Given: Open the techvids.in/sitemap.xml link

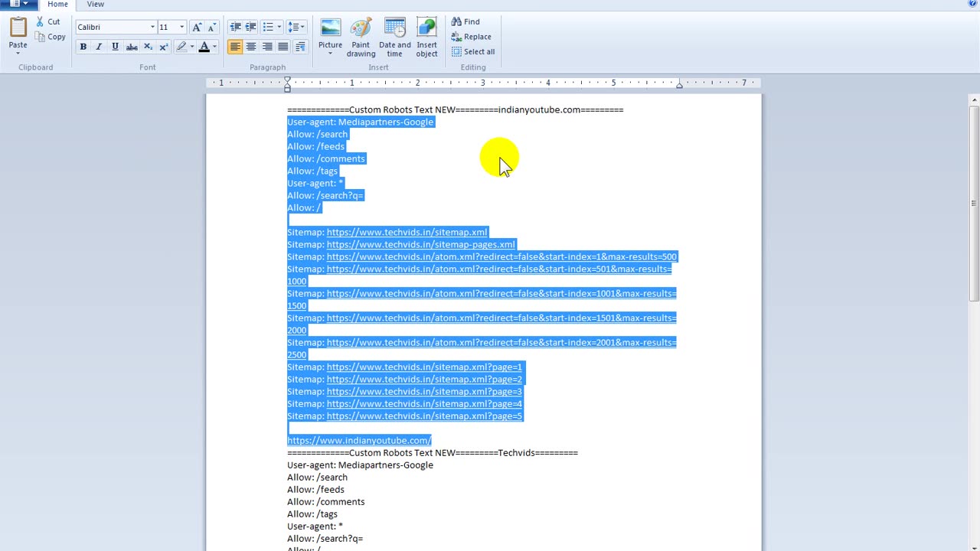Looking at the screenshot, I should 407,232.
